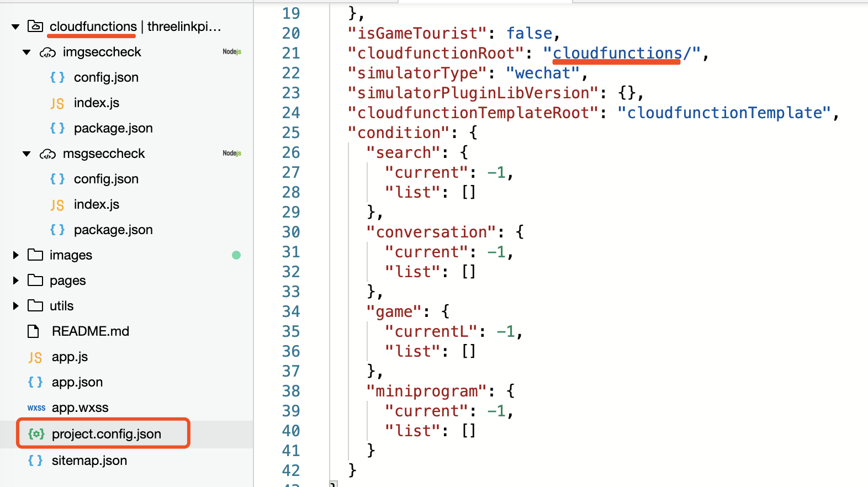The height and width of the screenshot is (487, 868).
Task: Click line number 25 in the gutter
Action: 291,133
